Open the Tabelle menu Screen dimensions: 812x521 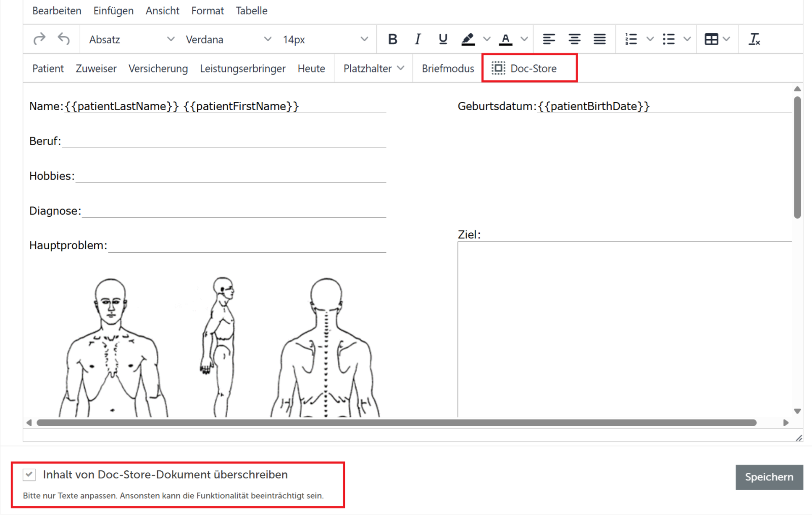(x=252, y=11)
